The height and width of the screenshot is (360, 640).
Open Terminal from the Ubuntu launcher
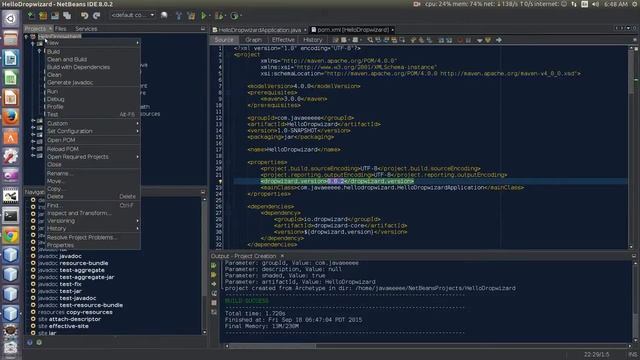pos(11,216)
